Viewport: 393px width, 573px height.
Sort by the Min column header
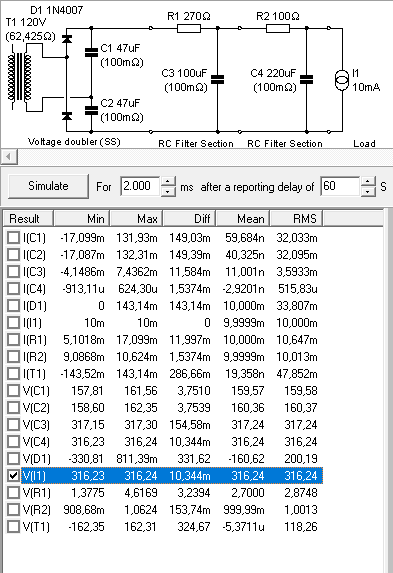click(x=82, y=219)
